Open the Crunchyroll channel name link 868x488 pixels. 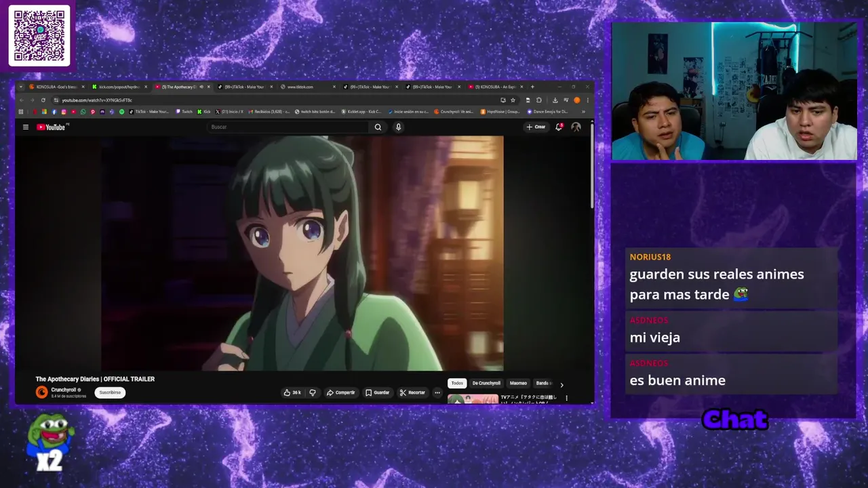pyautogui.click(x=64, y=390)
